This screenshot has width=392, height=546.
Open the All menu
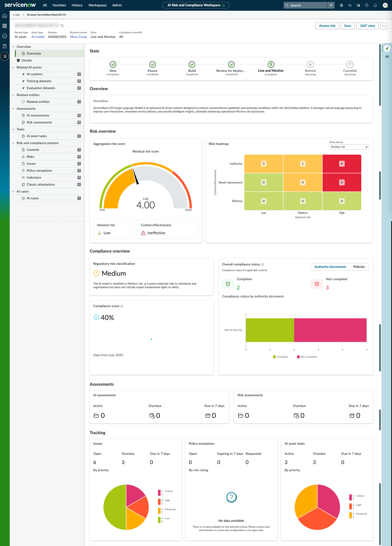point(45,5)
